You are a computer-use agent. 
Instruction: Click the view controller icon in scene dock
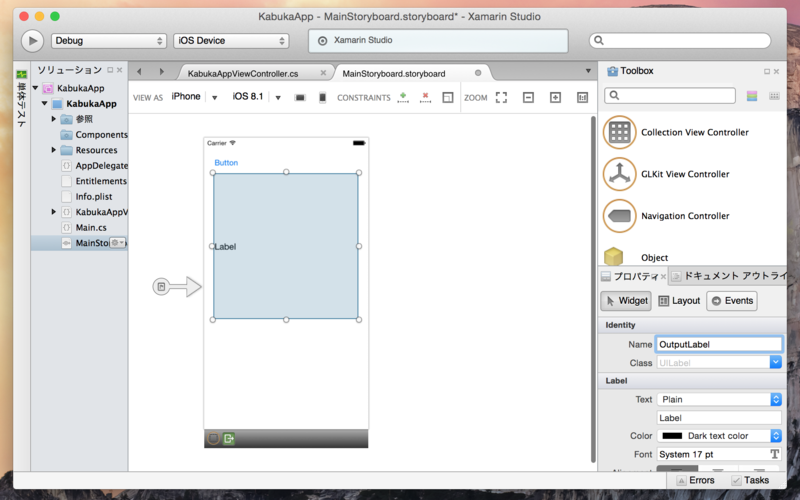coord(213,438)
